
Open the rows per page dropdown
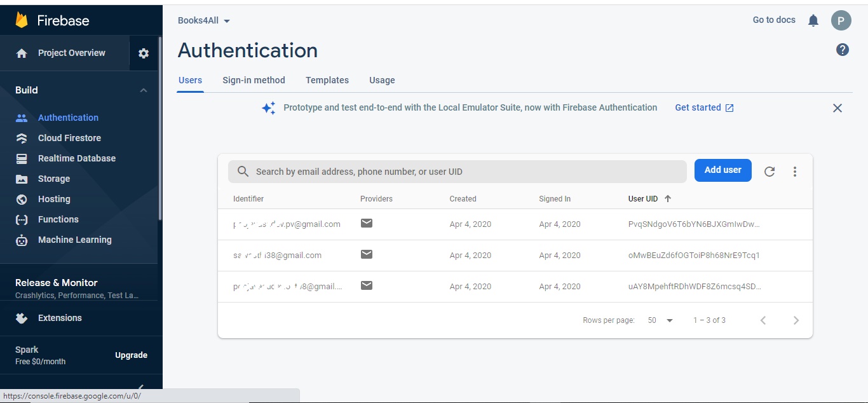[660, 320]
